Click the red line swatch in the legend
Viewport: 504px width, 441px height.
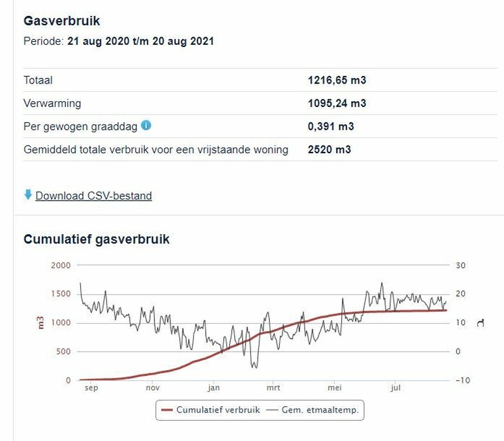pyautogui.click(x=167, y=410)
